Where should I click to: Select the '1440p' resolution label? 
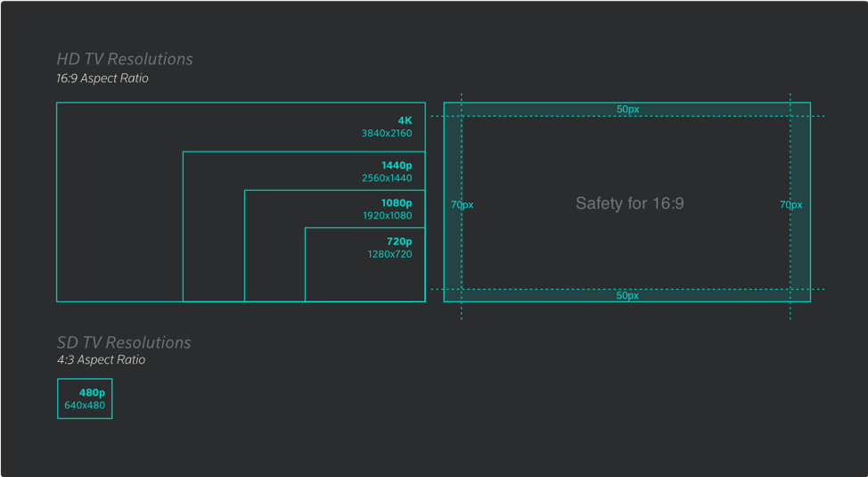pyautogui.click(x=397, y=166)
